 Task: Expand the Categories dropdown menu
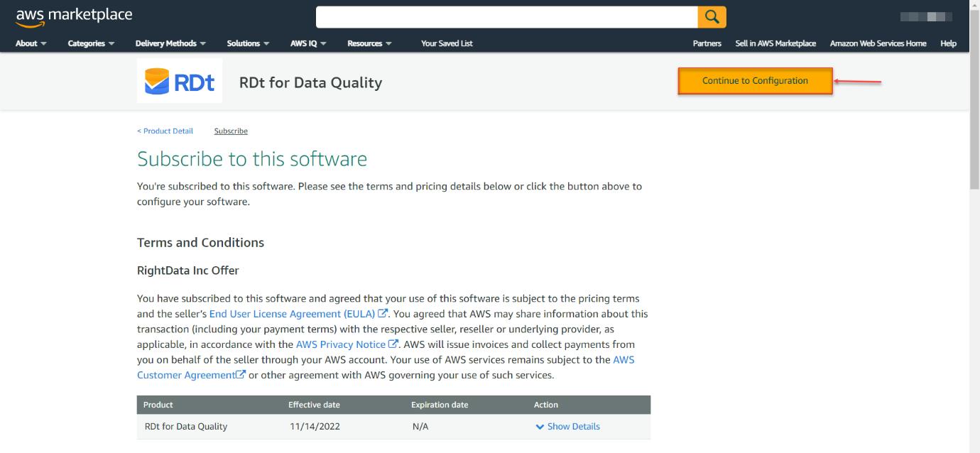pyautogui.click(x=91, y=43)
